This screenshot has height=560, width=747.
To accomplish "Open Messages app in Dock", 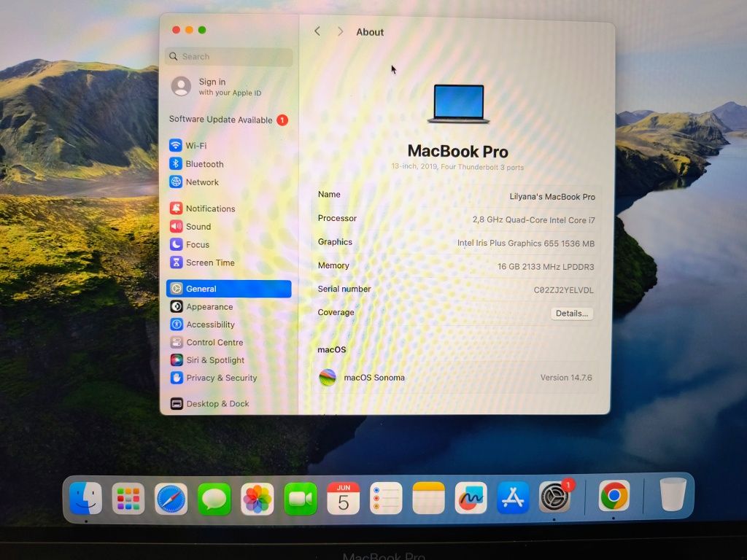I will coord(214,499).
